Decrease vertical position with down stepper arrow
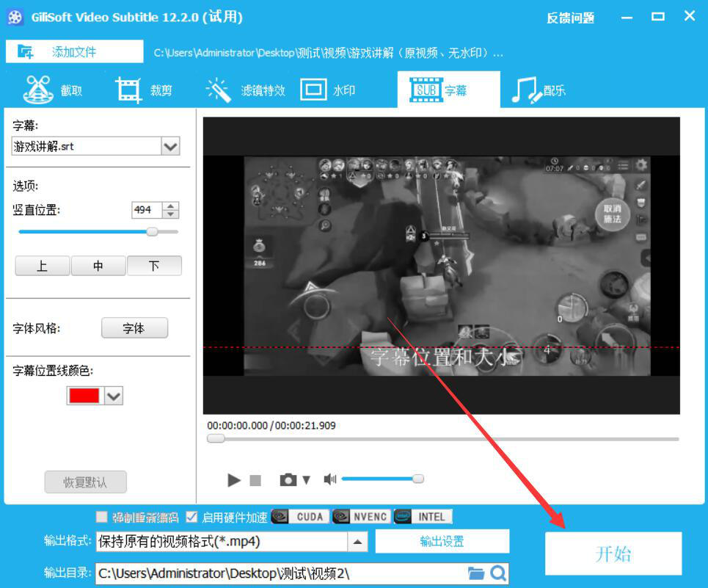 171,214
